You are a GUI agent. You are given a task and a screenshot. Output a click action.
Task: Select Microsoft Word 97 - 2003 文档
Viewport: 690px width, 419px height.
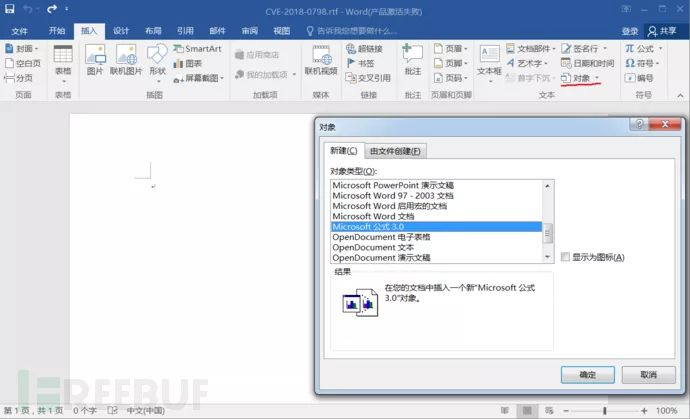pyautogui.click(x=437, y=195)
